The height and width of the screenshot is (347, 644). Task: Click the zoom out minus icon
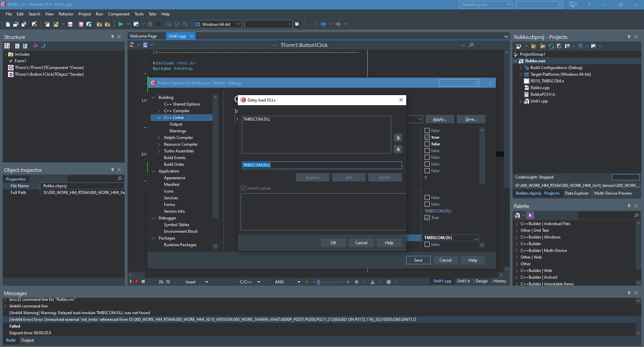[x=307, y=282]
